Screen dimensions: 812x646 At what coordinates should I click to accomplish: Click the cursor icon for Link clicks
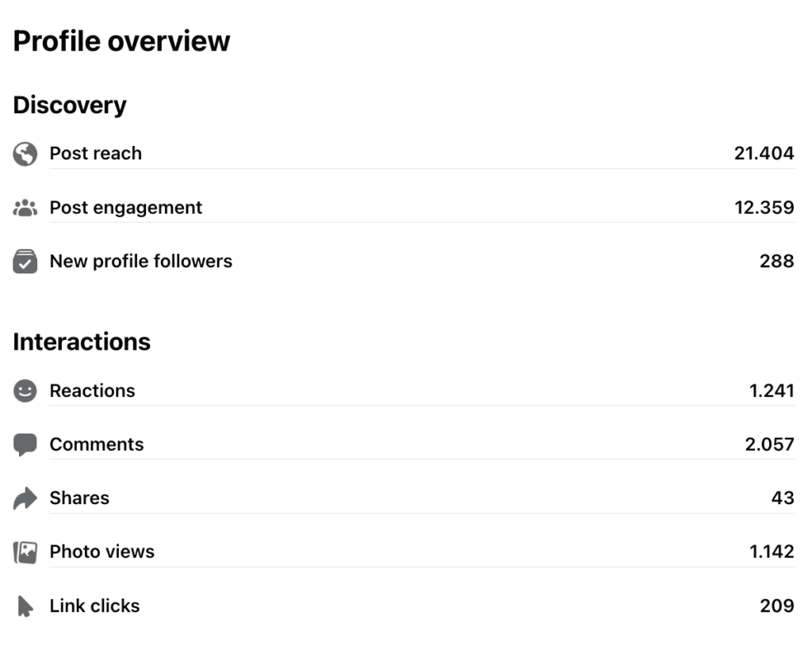25,606
